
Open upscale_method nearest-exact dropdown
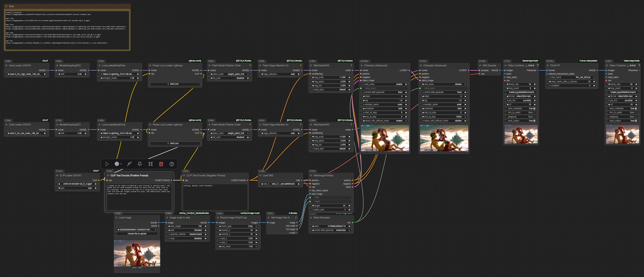point(187,234)
